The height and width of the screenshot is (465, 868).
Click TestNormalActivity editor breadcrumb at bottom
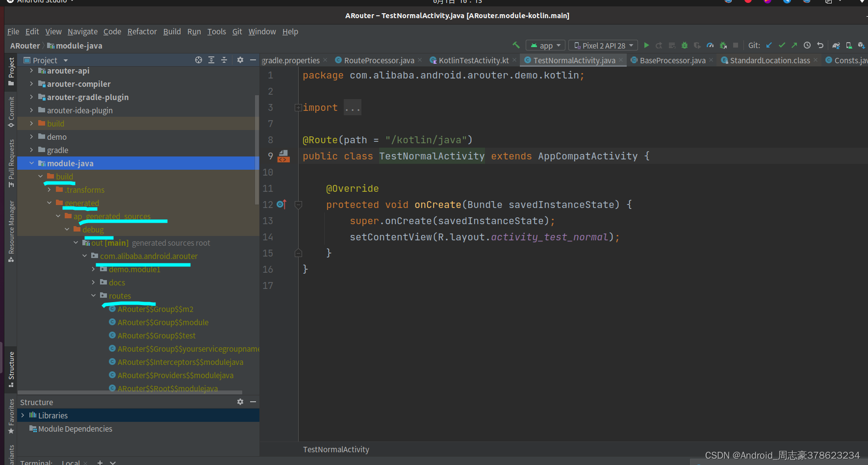click(x=336, y=449)
